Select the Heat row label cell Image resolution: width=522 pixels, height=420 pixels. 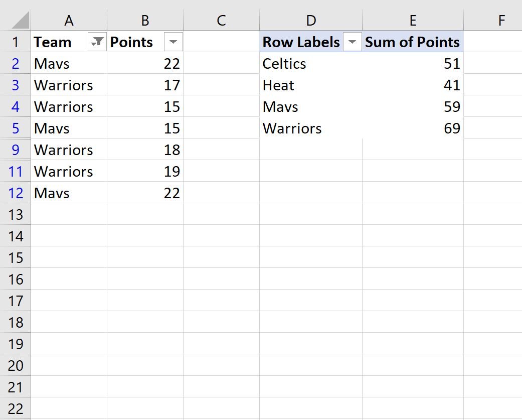[x=311, y=85]
